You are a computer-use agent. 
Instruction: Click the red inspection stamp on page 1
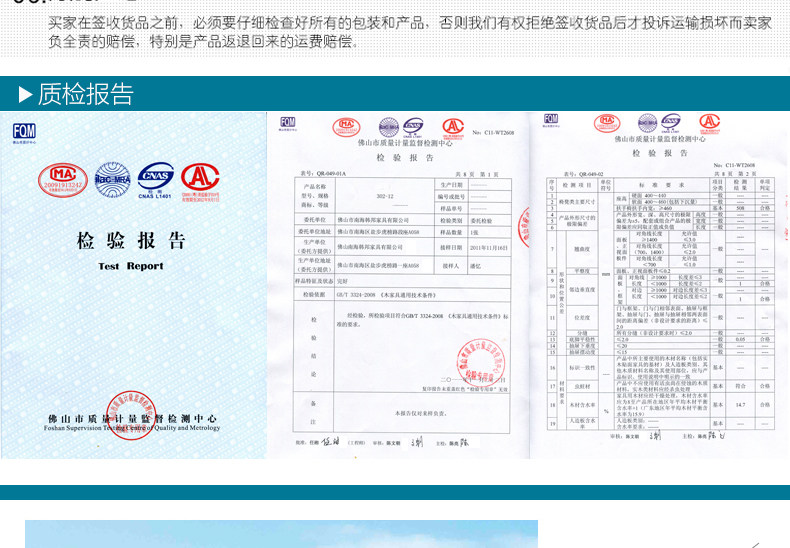click(x=480, y=362)
